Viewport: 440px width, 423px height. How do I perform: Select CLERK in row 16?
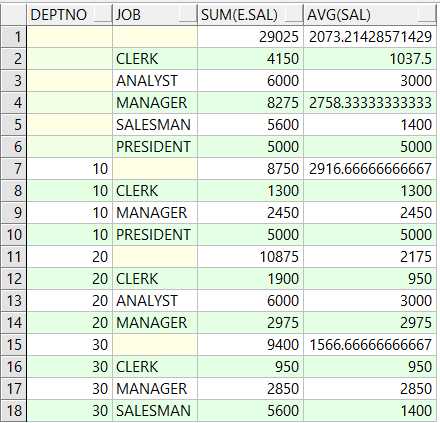pyautogui.click(x=155, y=367)
